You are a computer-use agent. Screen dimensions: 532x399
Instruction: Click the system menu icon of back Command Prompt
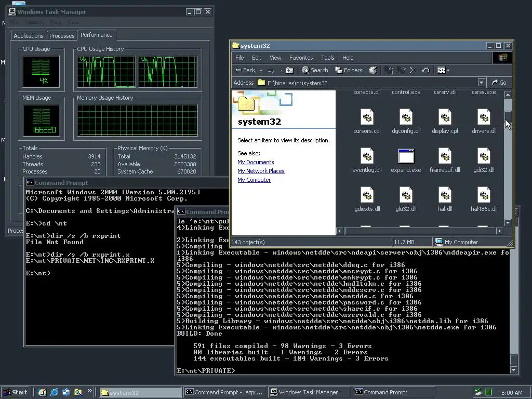click(x=30, y=182)
